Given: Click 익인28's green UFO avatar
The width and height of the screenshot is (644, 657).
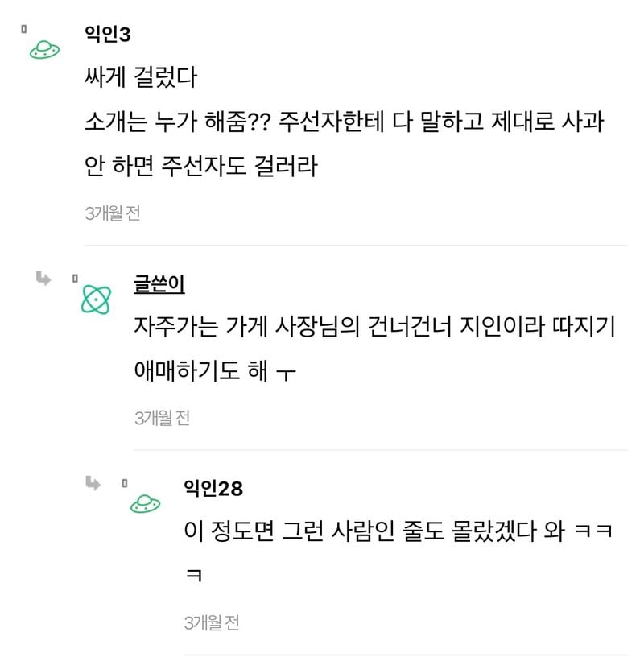Looking at the screenshot, I should tap(145, 504).
